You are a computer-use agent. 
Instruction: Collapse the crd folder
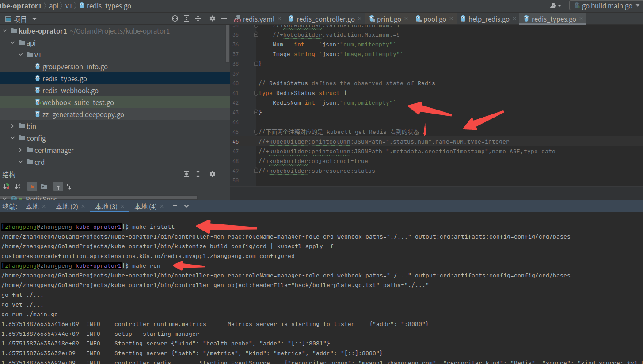click(x=21, y=162)
